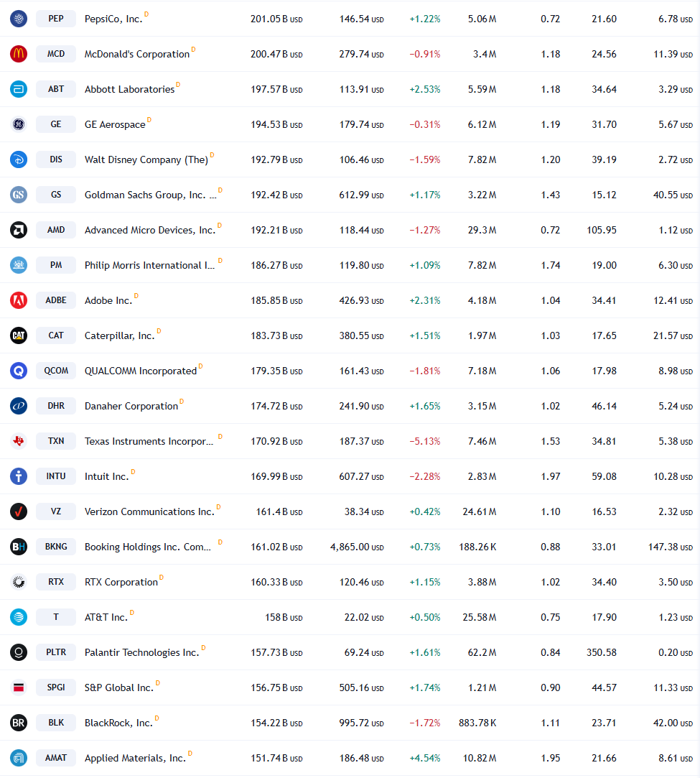Click Goldman Sachs EPS 40.55 USD
Image resolution: width=700 pixels, height=778 pixels.
[673, 195]
